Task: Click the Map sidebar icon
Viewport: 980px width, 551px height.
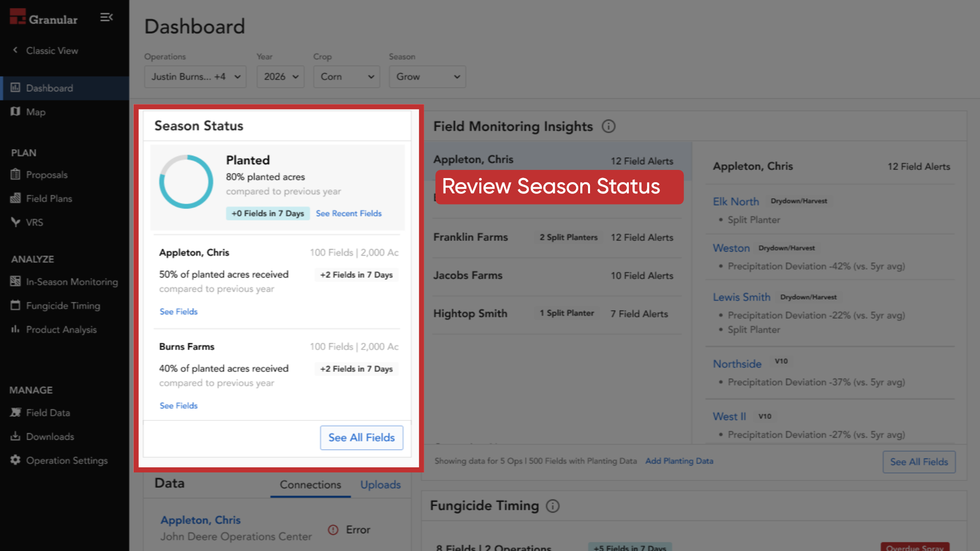Action: click(15, 111)
